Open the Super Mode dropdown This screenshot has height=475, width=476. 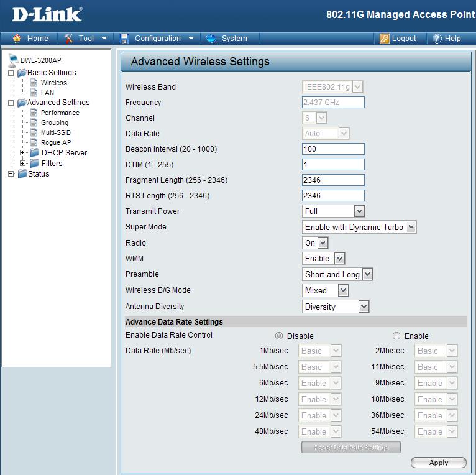pos(359,227)
